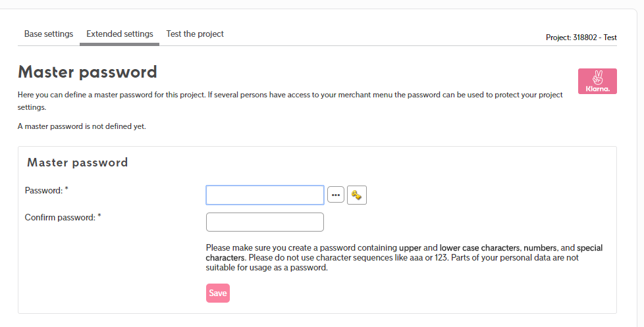The height and width of the screenshot is (327, 644).
Task: Open the Test the project tab
Action: coord(195,34)
